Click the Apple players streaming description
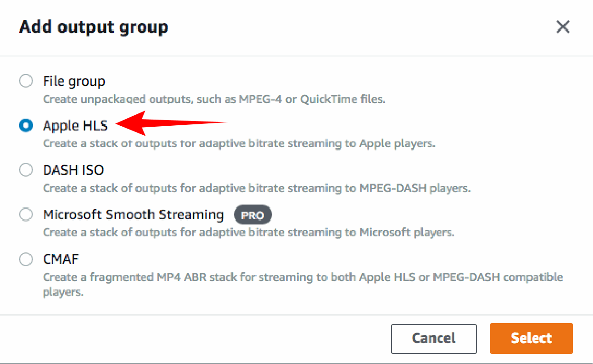This screenshot has width=593, height=364. click(239, 143)
